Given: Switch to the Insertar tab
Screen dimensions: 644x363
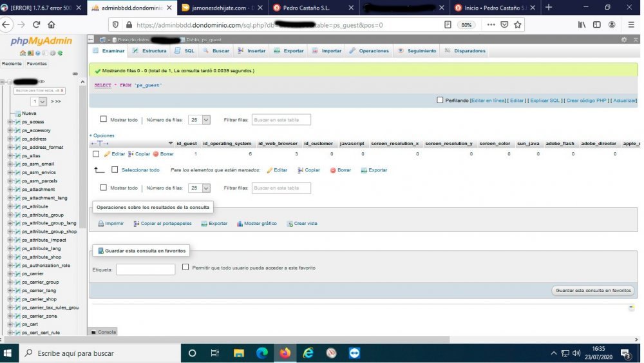Looking at the screenshot, I should pos(252,50).
